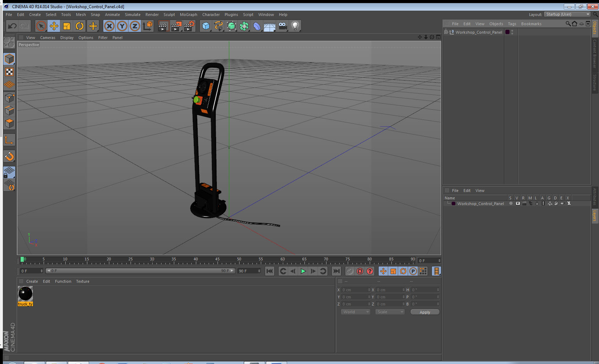Toggle layer visibility eye for Workshop_Control_Panel

518,204
